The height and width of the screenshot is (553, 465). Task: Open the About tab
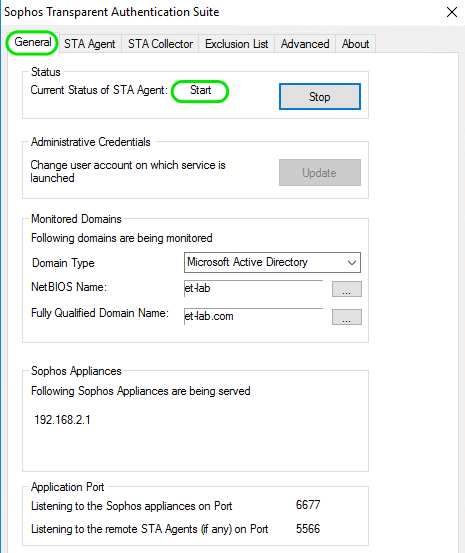tap(355, 44)
